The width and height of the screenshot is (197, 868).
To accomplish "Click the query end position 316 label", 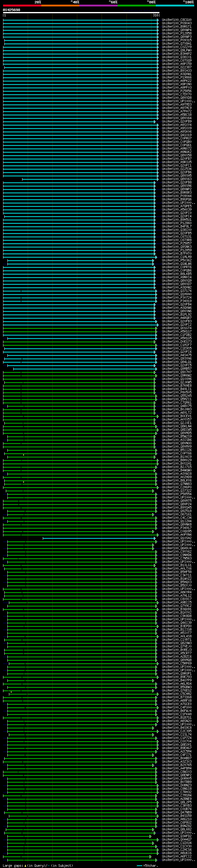I will tap(155, 15).
